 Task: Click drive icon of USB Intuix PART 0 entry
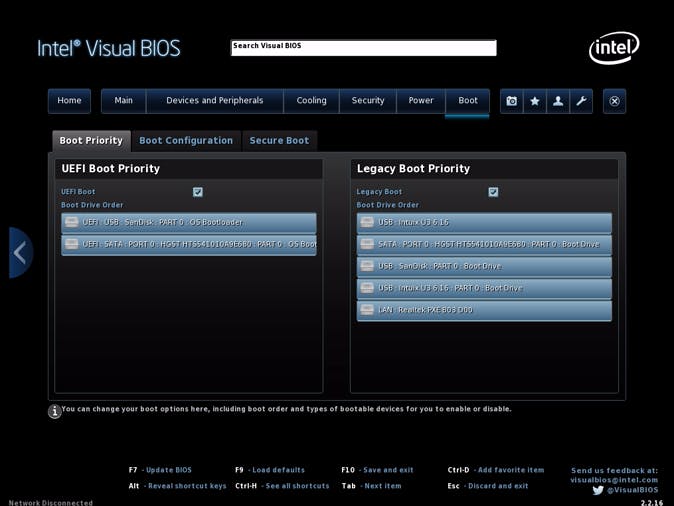[x=367, y=288]
